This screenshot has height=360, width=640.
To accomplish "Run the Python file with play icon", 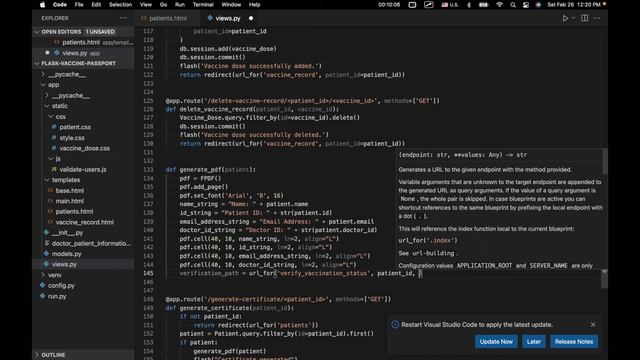I will tap(565, 18).
